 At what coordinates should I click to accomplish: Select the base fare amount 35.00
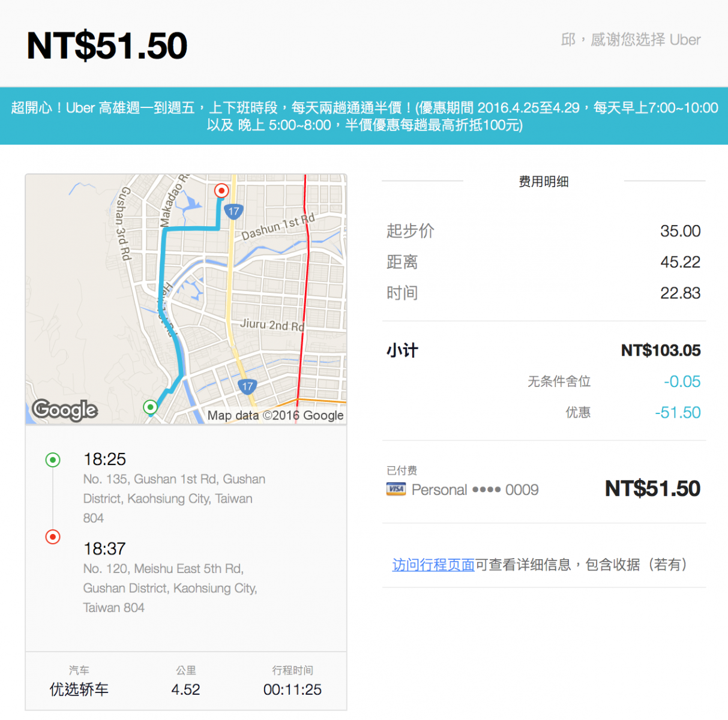click(681, 231)
